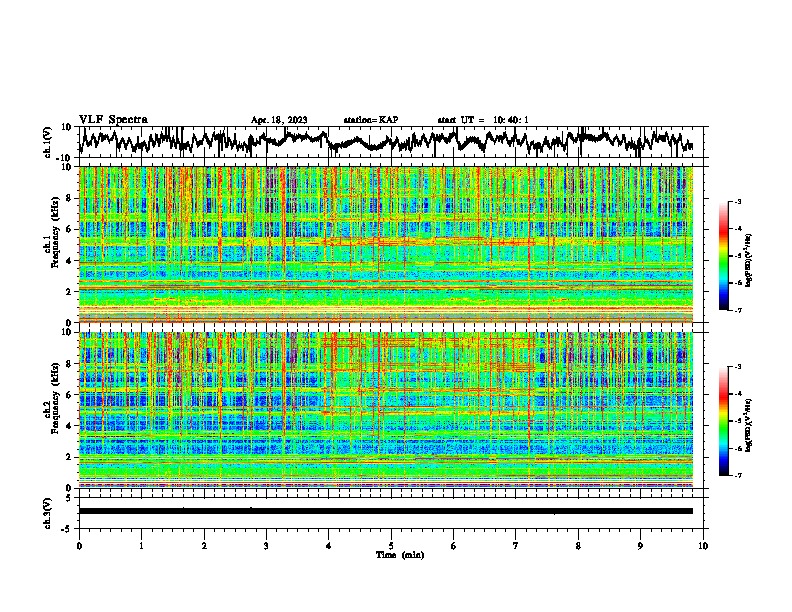Click time axis tick label "5"
The width and height of the screenshot is (792, 612).
(x=391, y=546)
